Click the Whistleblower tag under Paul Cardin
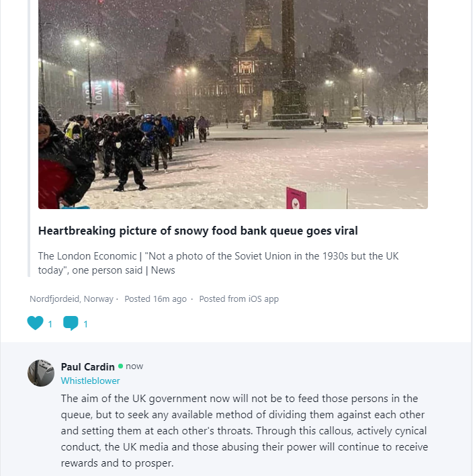Image resolution: width=473 pixels, height=476 pixels. click(91, 381)
